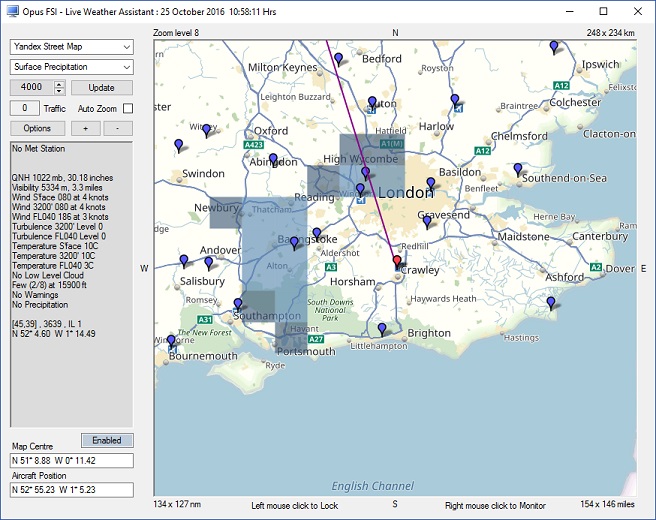This screenshot has height=520, width=656.
Task: Click the blue pin near Southend-on-Sea
Action: click(x=518, y=169)
